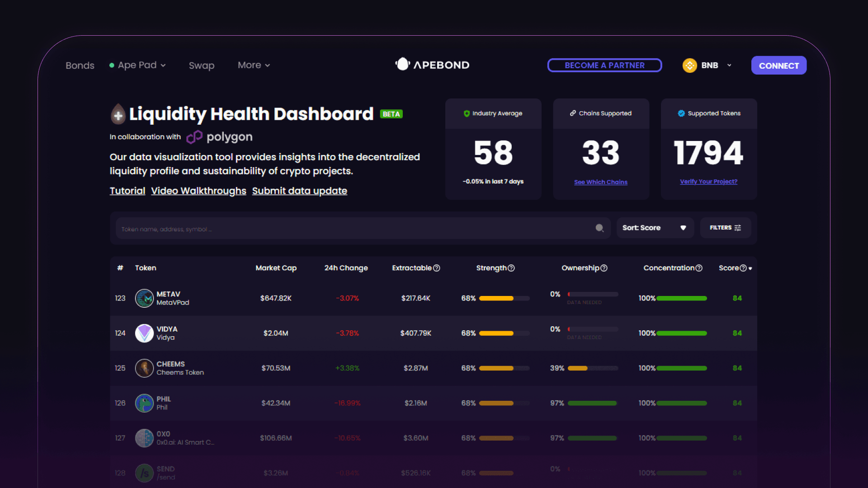Open the Bonds page
The height and width of the screenshot is (488, 868).
tap(80, 66)
